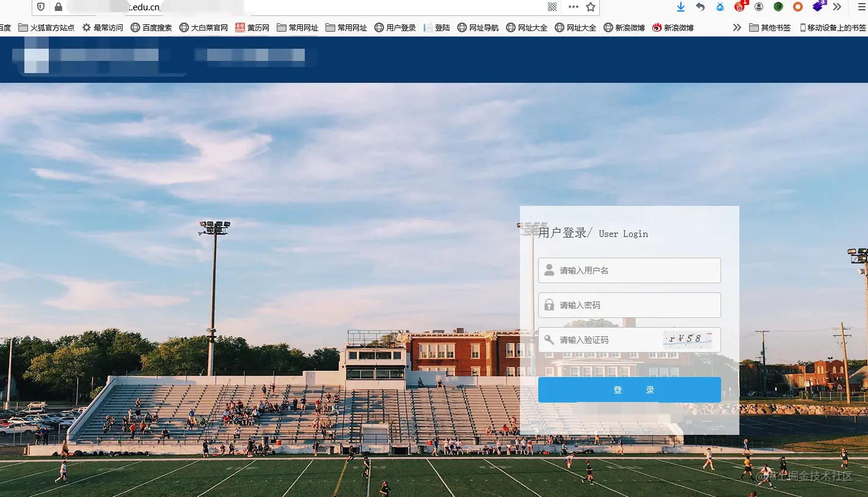The image size is (868, 497).
Task: Click the shield tracking protection icon
Action: [40, 7]
